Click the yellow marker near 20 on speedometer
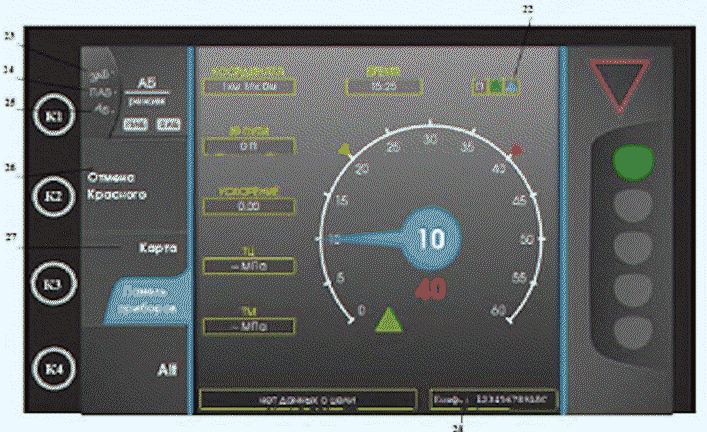The height and width of the screenshot is (432, 707). (x=345, y=150)
